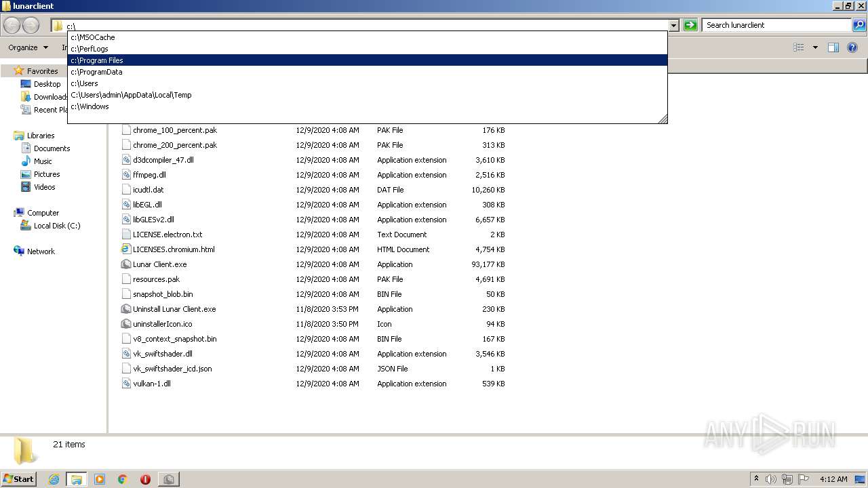868x488 pixels.
Task: Click the volume speaker tray icon
Action: pos(771,479)
